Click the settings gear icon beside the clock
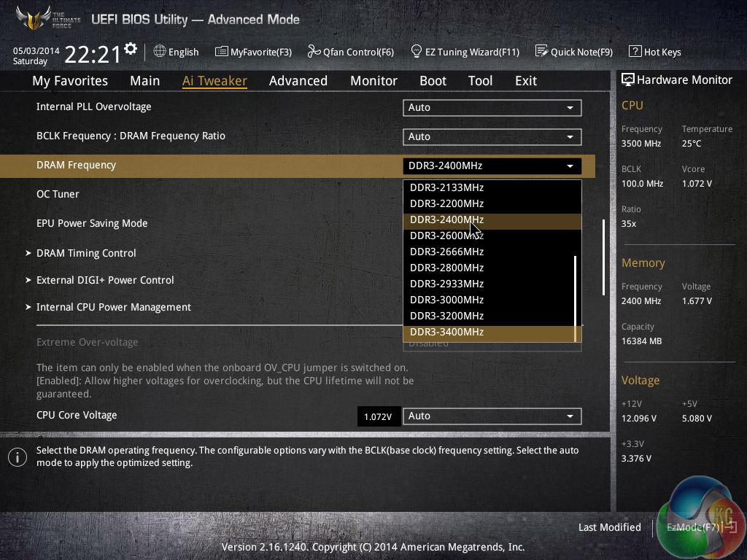 coord(131,49)
